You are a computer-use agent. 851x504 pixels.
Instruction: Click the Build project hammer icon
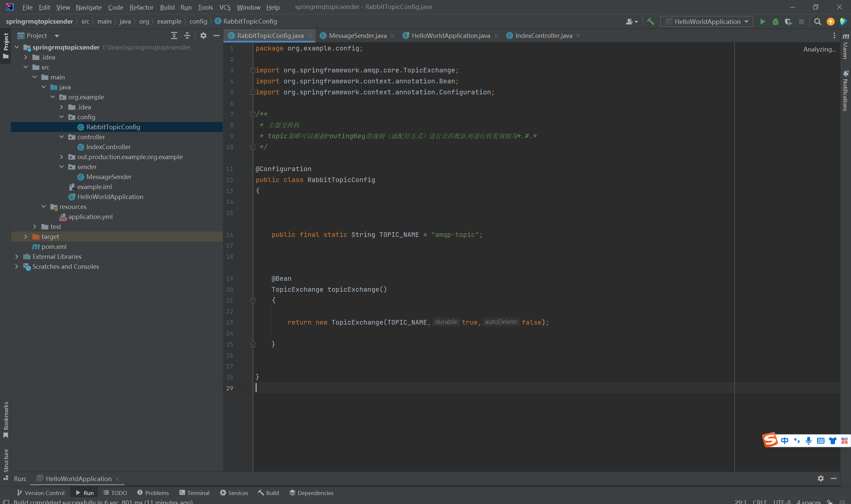click(x=651, y=22)
